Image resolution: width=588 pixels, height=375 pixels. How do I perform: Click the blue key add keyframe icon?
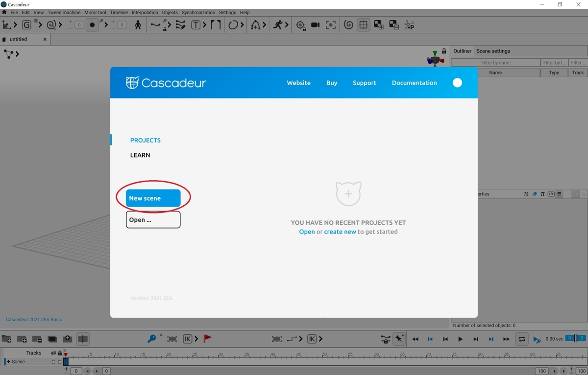[152, 339]
